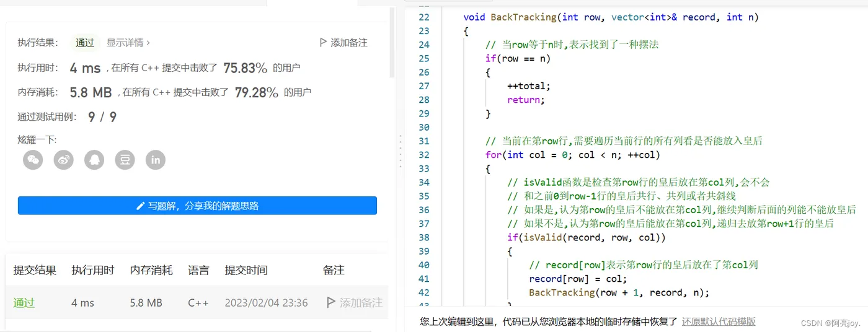Select the 4 ms cell in the submission row

(82, 302)
